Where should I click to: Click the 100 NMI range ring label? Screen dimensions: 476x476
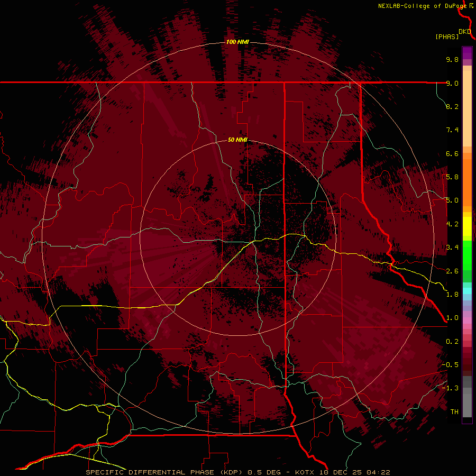237,42
